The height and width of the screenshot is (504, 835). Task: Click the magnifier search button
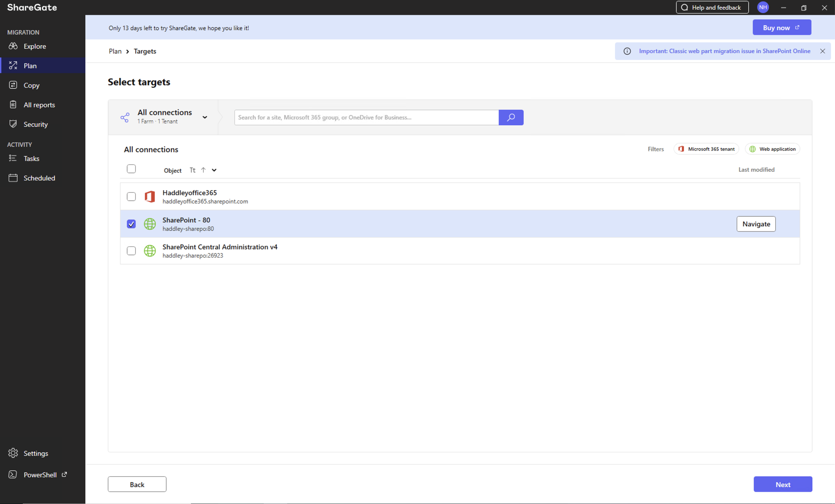(511, 117)
